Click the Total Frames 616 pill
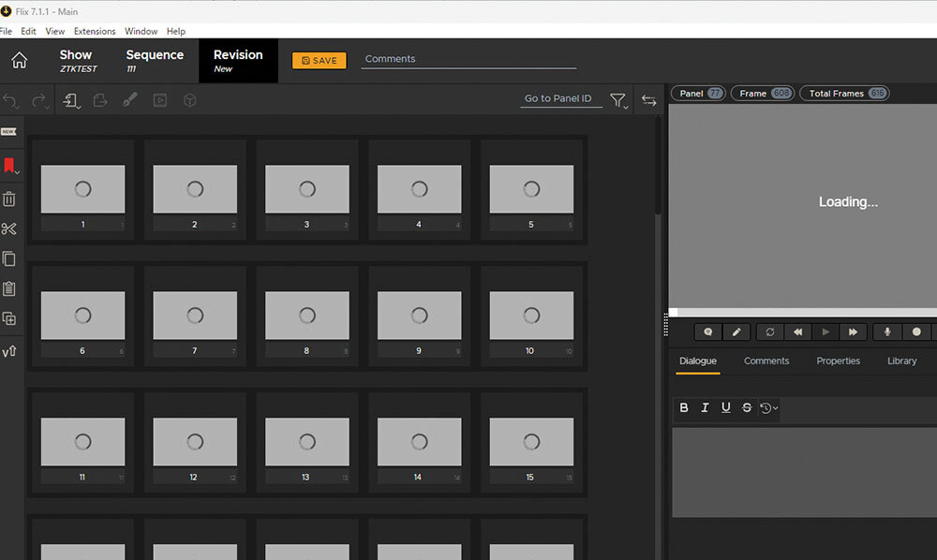 point(845,93)
